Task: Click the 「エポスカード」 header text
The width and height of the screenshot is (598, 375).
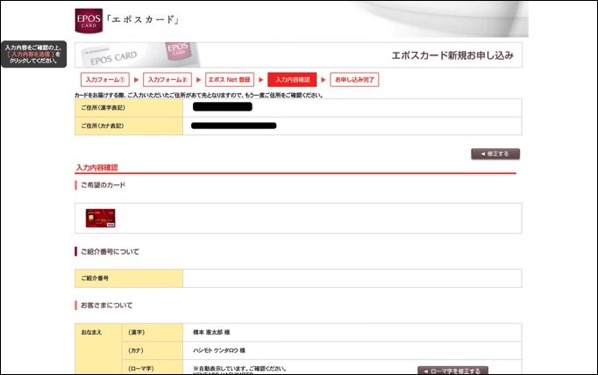Action: (x=142, y=19)
